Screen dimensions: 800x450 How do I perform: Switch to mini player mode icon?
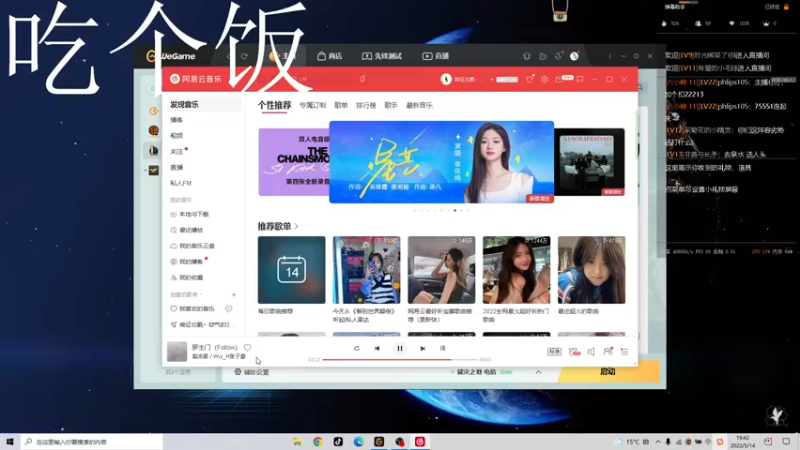(580, 79)
